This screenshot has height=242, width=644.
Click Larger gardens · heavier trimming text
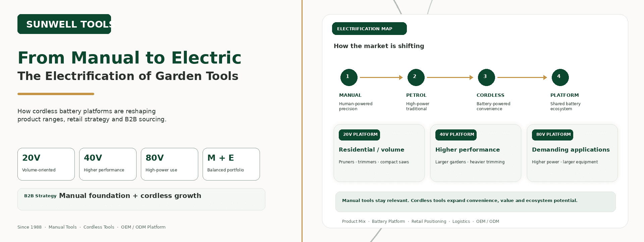coord(470,162)
